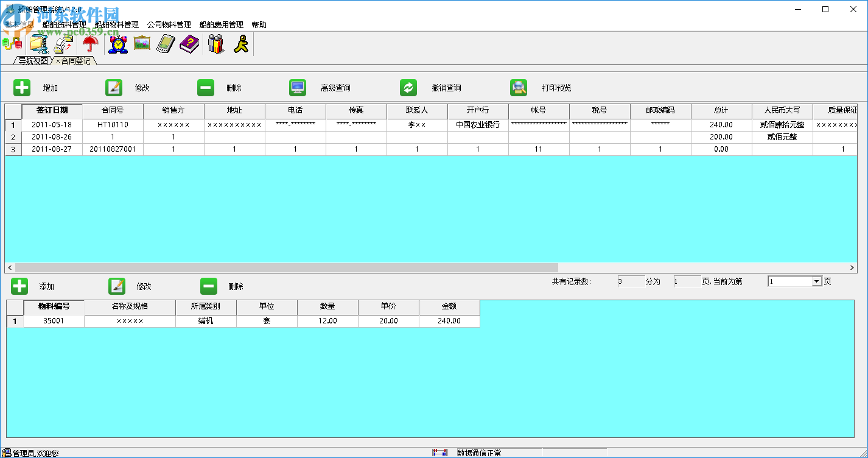Open the handheld PDA toolbar icon

[x=166, y=44]
